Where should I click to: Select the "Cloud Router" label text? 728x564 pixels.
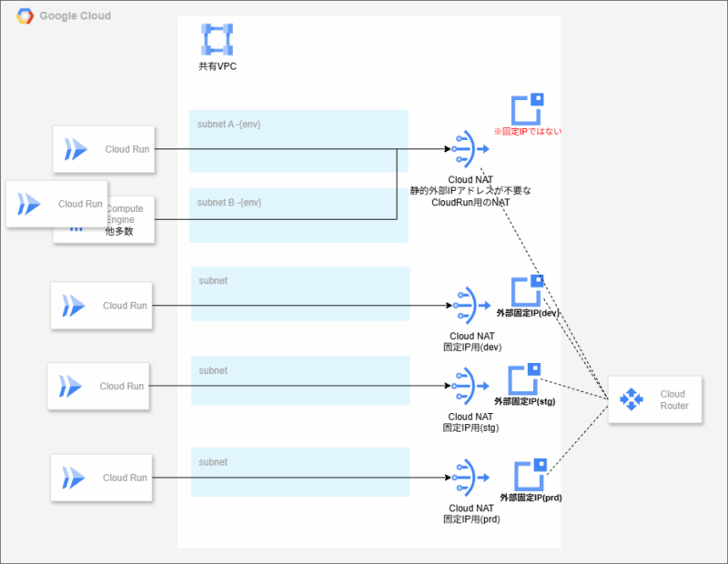pos(674,399)
